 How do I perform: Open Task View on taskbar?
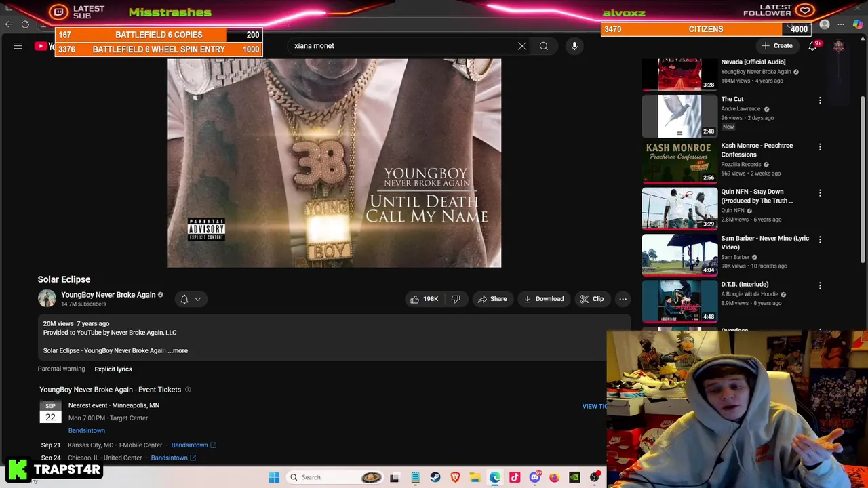(x=395, y=477)
